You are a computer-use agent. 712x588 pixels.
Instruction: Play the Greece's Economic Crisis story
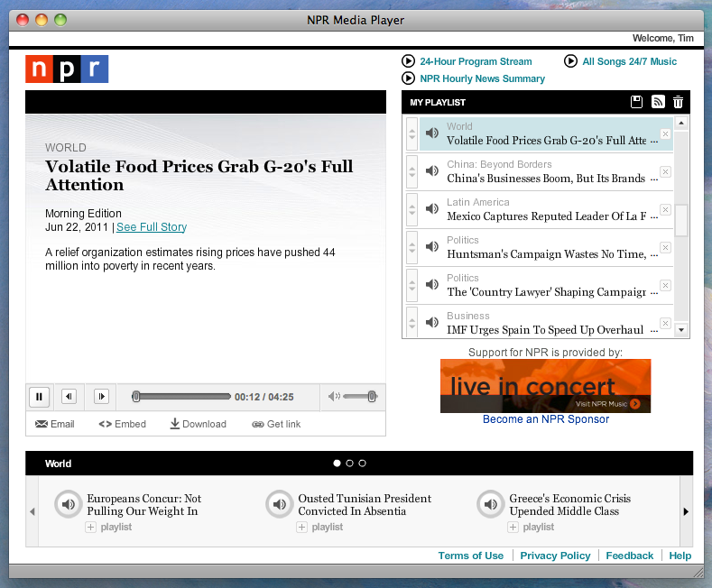(491, 504)
